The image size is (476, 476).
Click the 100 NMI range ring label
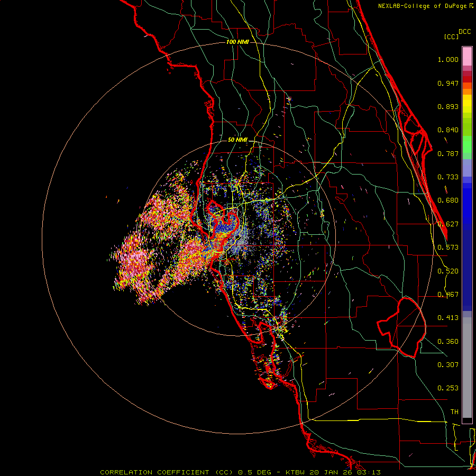coord(237,42)
